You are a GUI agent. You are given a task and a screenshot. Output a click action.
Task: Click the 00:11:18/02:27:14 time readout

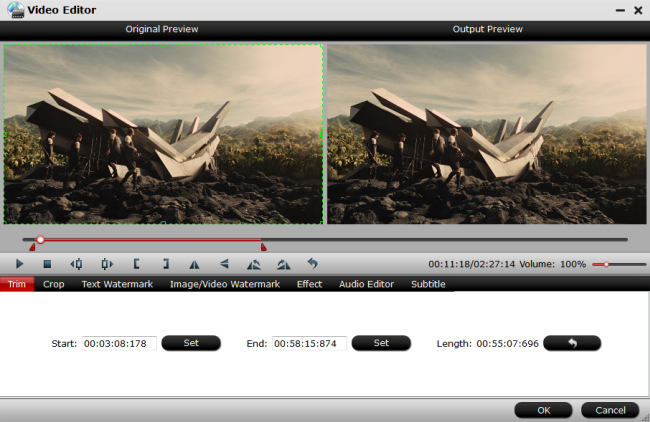pyautogui.click(x=472, y=264)
